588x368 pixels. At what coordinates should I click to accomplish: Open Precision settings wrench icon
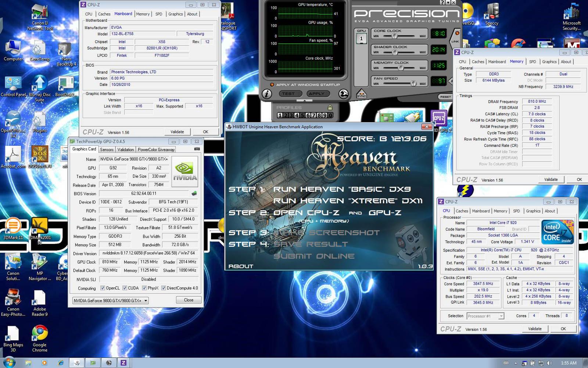pyautogui.click(x=343, y=94)
